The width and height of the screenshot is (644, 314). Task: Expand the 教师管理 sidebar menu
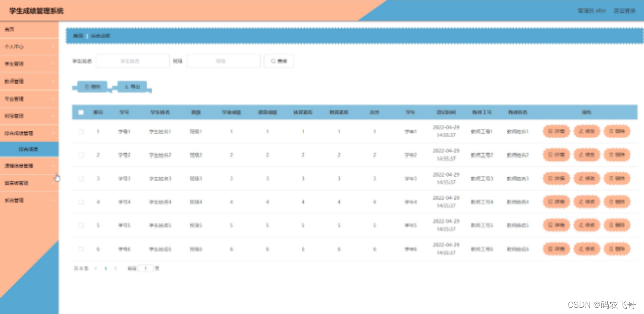pos(29,81)
